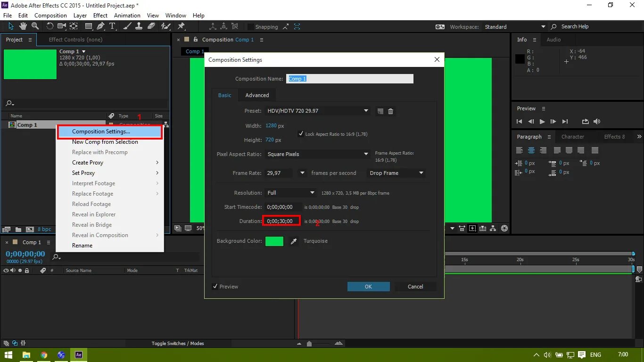Screen dimensions: 644x362
Task: Select the Zoom magnifier tool
Action: (x=34, y=26)
